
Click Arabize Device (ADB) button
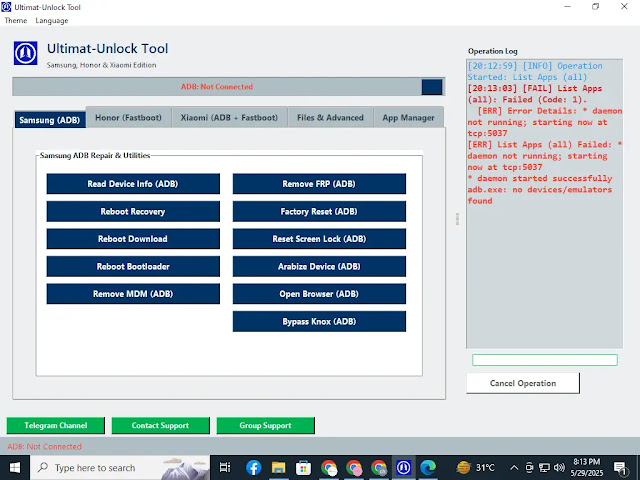(319, 266)
